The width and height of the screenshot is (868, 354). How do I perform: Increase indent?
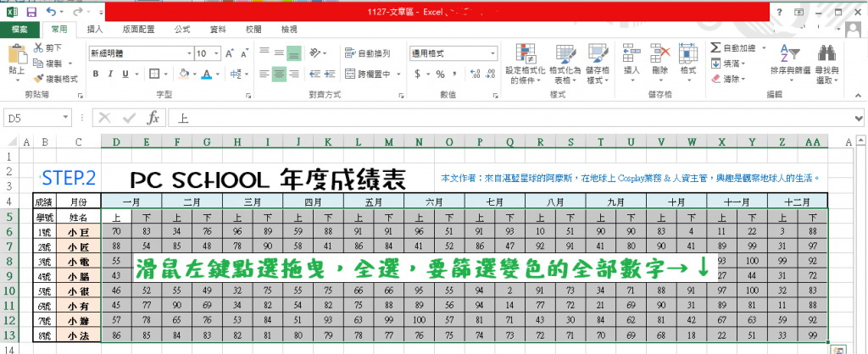(330, 74)
